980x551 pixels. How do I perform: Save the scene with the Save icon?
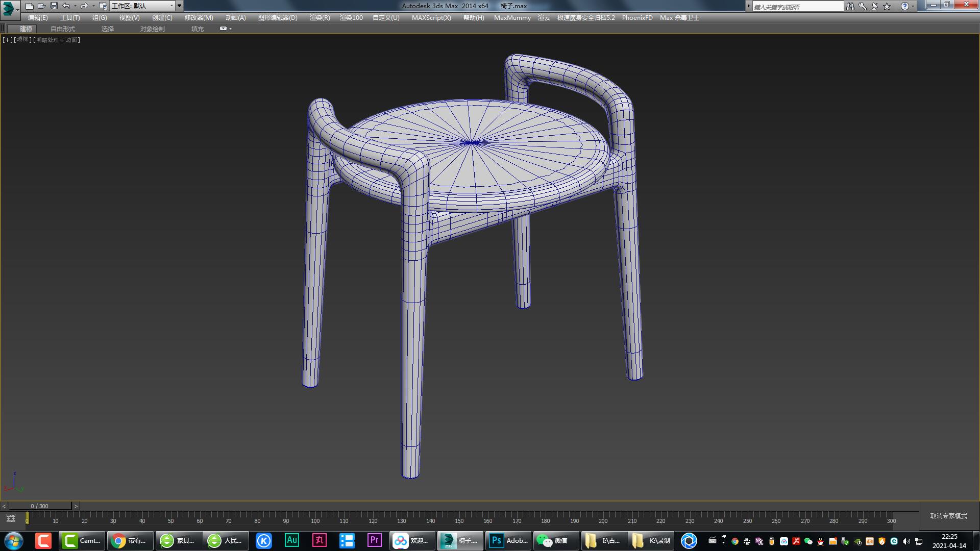(54, 6)
